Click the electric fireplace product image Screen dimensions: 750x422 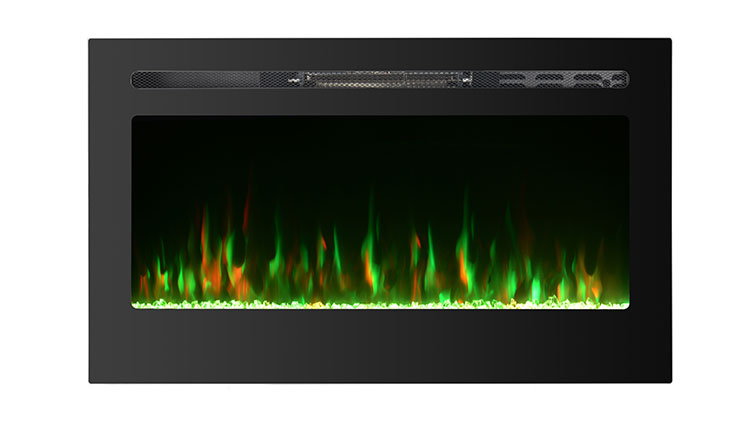point(380,211)
